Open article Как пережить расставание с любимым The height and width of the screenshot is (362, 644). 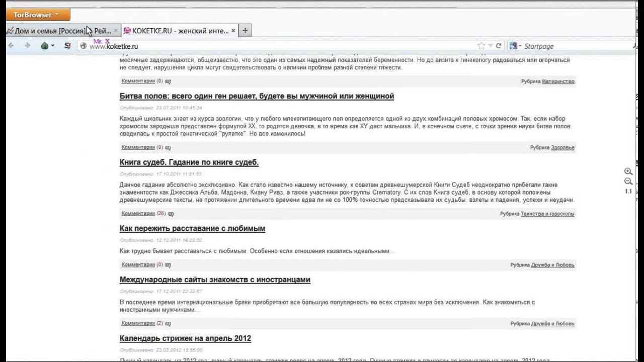[192, 228]
